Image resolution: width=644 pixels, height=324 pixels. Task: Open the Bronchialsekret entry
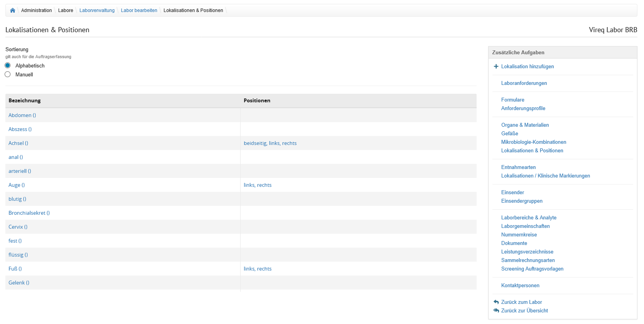(29, 213)
